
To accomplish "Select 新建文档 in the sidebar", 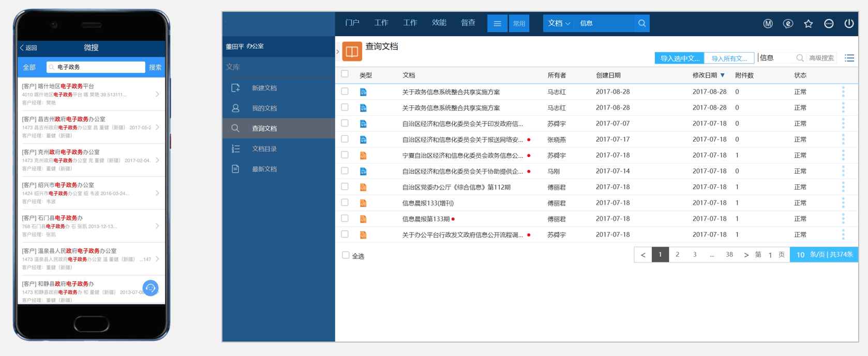I will [264, 88].
